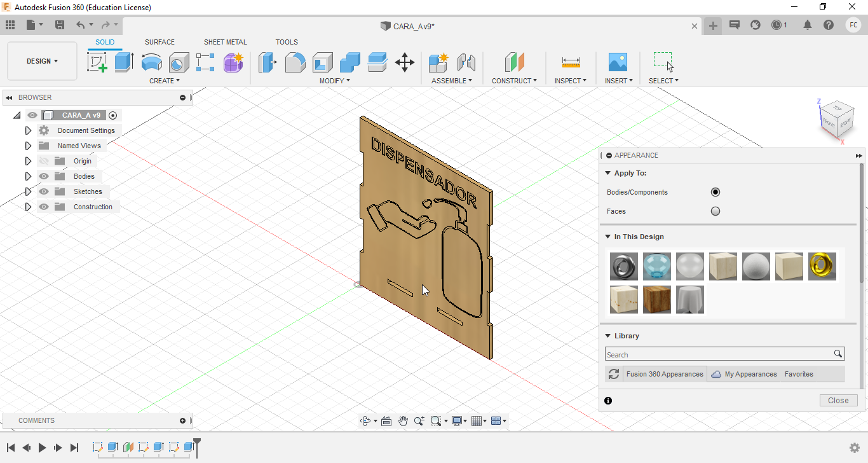Start the Hole tool
868x463 pixels.
click(x=179, y=62)
